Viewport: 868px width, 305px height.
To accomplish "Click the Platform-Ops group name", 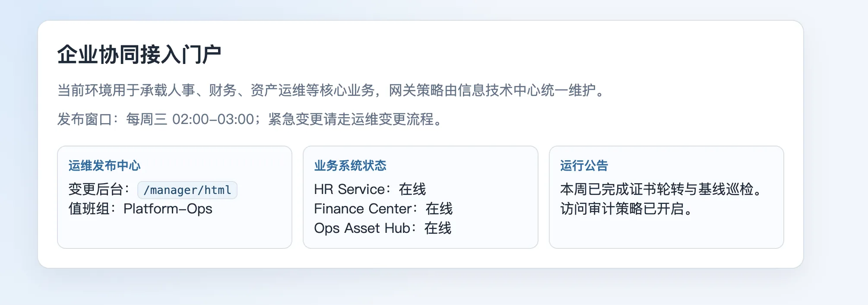I will tap(168, 209).
